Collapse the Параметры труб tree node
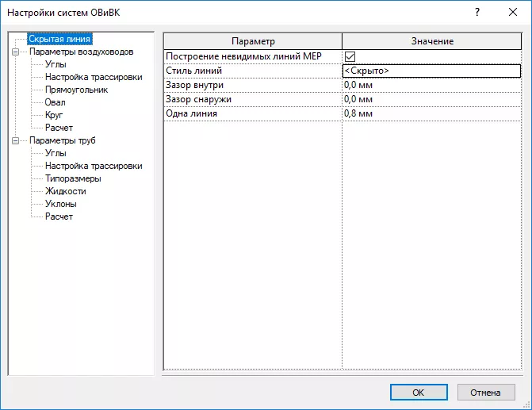Screen dimensions: 532x410 click(17, 140)
